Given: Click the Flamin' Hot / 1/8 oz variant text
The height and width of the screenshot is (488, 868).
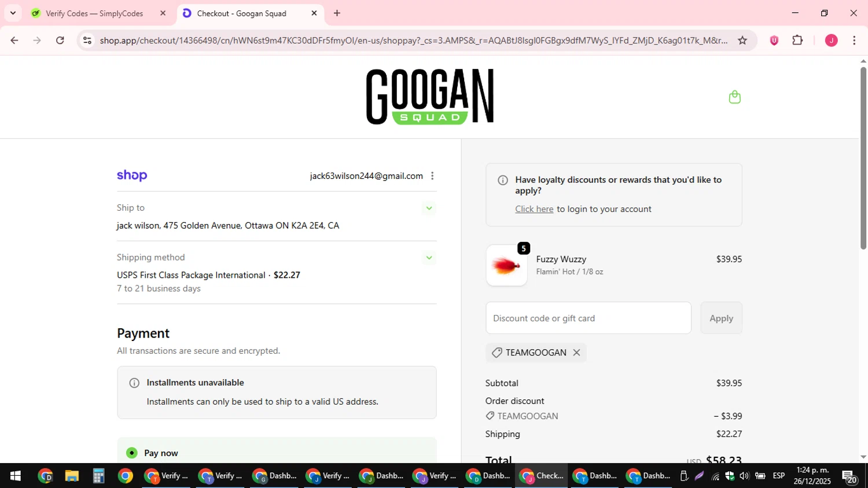Looking at the screenshot, I should 569,271.
